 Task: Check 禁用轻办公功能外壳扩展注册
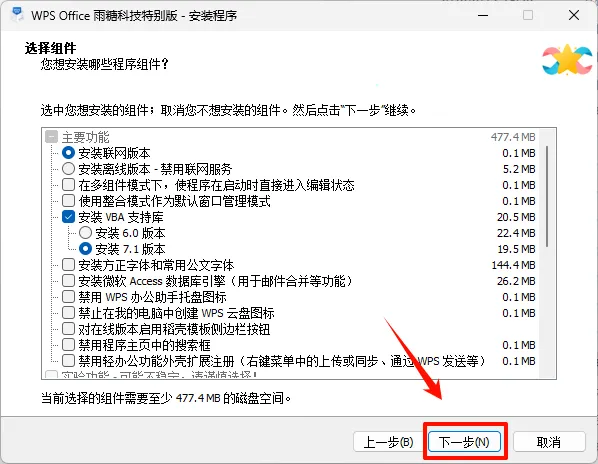point(68,361)
